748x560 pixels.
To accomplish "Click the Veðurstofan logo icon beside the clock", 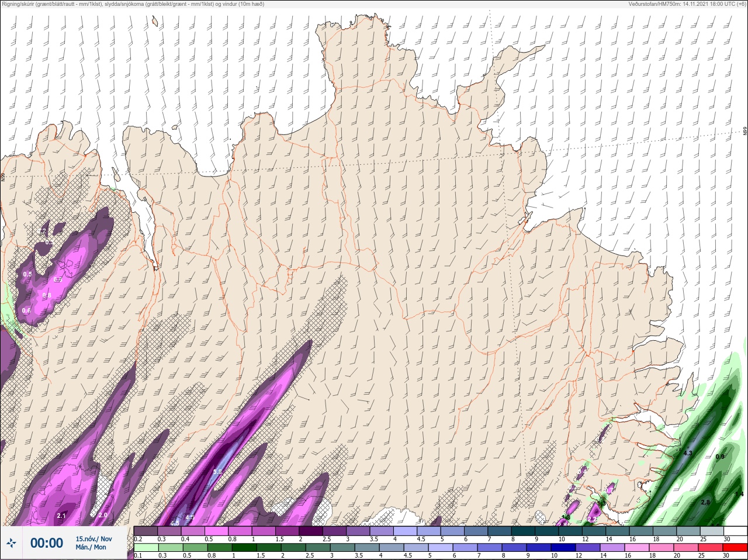I will 11,543.
